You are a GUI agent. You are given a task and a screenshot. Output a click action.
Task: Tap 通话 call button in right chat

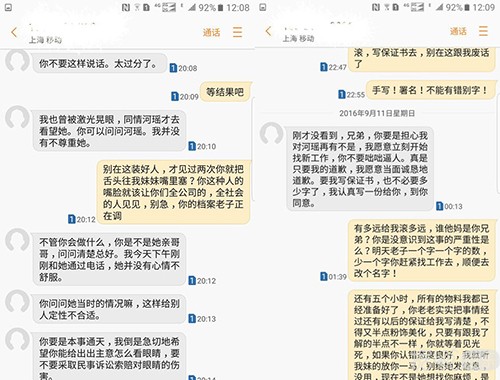click(458, 31)
